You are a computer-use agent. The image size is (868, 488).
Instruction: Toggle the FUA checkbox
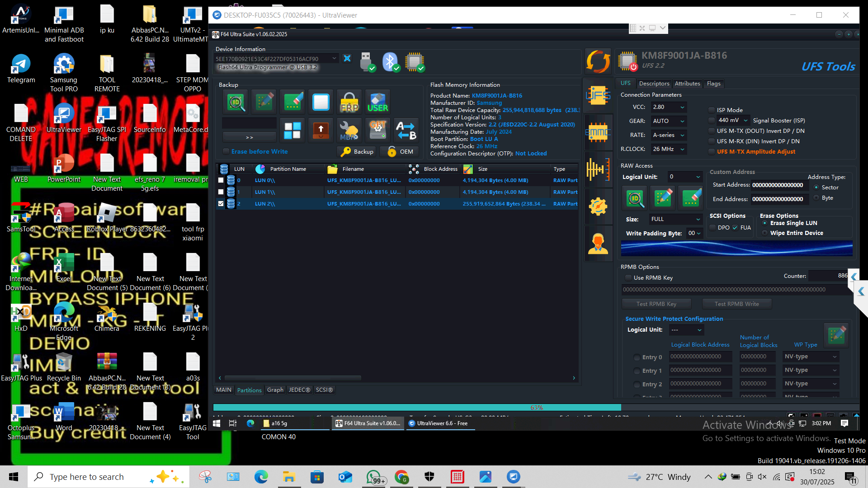point(735,228)
